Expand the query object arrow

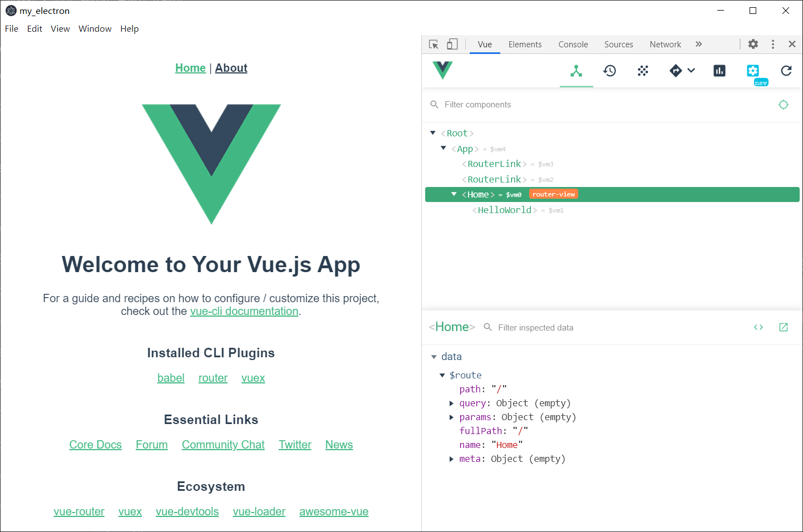pyautogui.click(x=451, y=403)
